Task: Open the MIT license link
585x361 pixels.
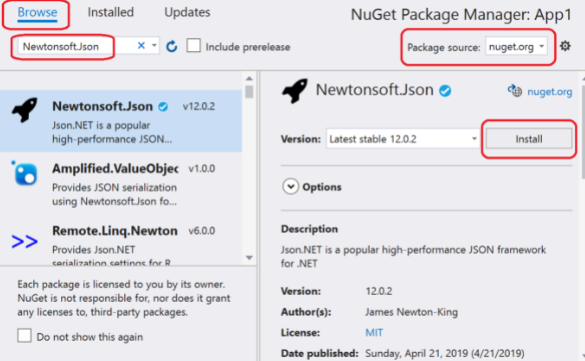Action: (x=374, y=332)
